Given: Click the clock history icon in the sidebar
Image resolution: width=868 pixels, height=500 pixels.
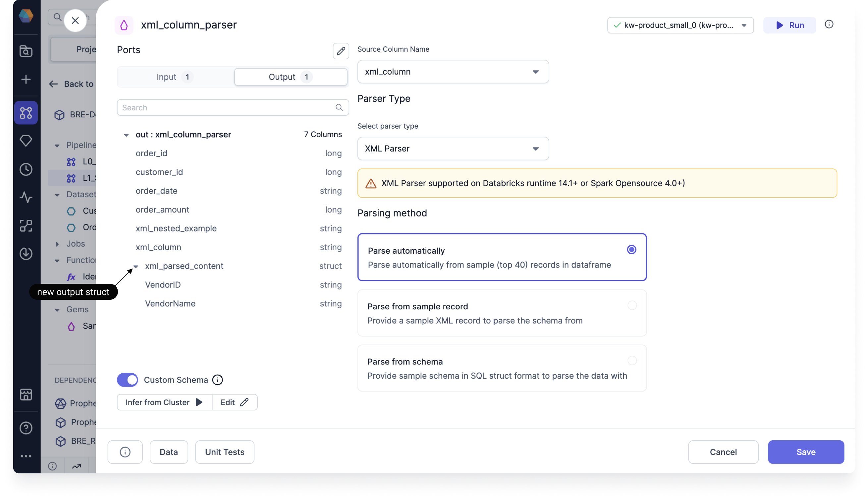Looking at the screenshot, I should pyautogui.click(x=26, y=169).
